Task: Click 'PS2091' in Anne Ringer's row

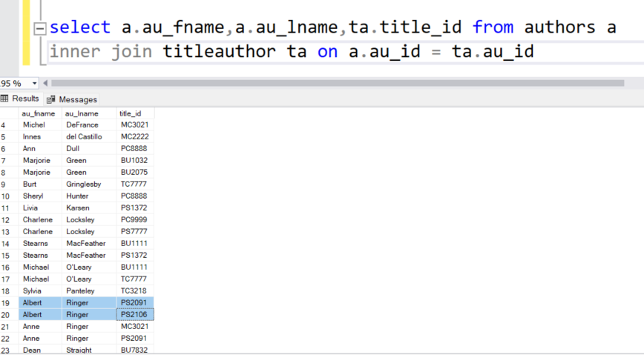Action: click(135, 339)
